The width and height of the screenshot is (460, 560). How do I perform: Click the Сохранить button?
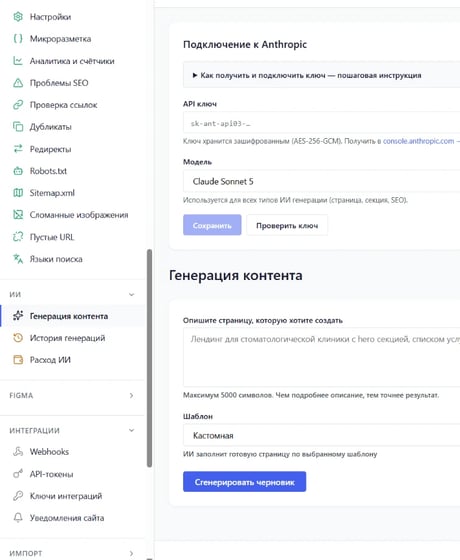point(212,225)
